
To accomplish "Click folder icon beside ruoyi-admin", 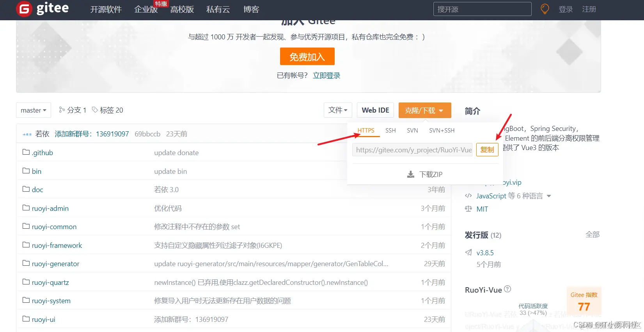I will point(26,208).
